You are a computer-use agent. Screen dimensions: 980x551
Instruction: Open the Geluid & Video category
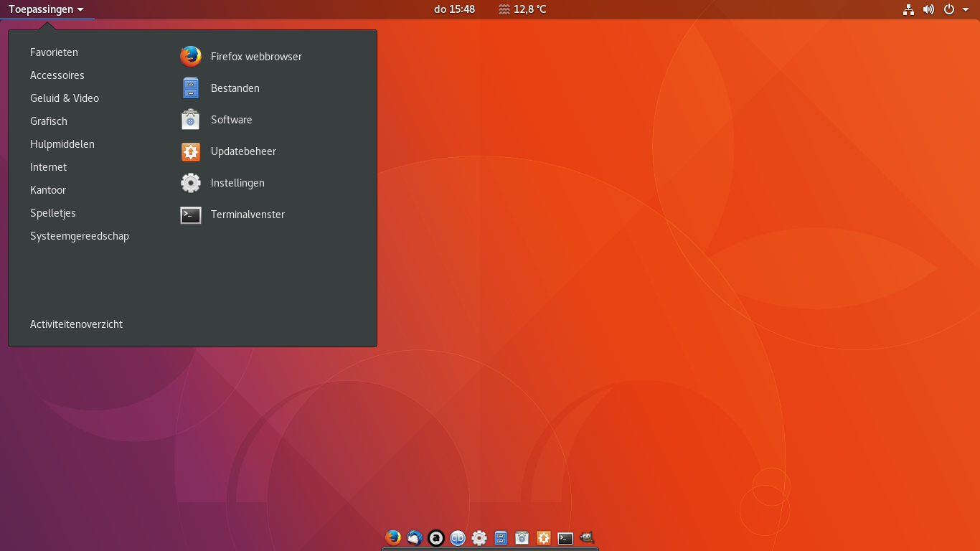(x=65, y=98)
